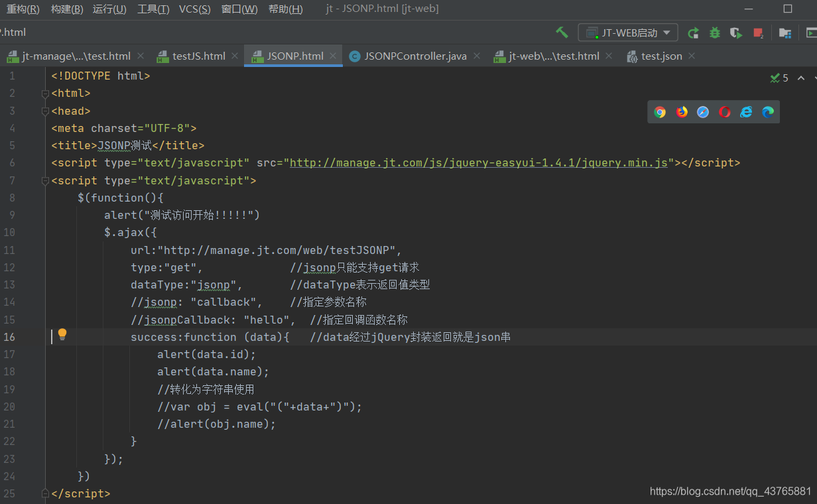Toggle fold marker at line 25 closing script
The width and height of the screenshot is (817, 504).
coord(45,493)
